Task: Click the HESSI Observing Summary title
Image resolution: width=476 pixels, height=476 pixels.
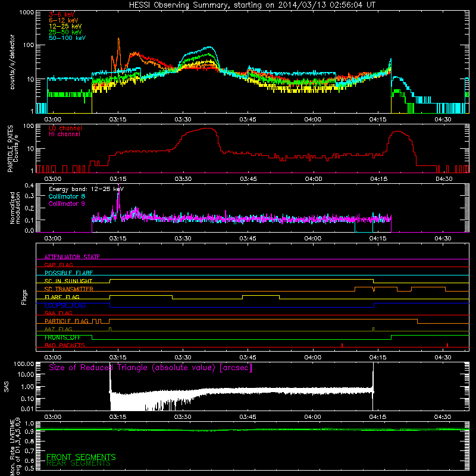Action: tap(252, 5)
